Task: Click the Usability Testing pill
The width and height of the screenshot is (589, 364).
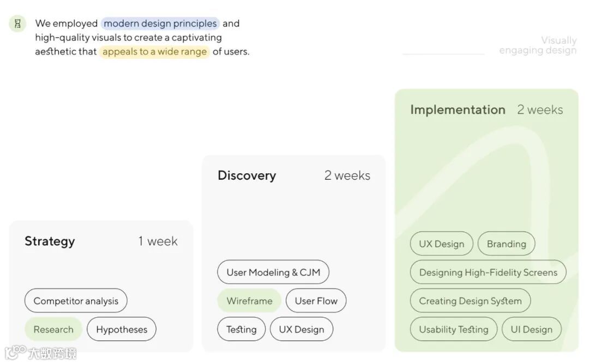Action: pos(453,329)
